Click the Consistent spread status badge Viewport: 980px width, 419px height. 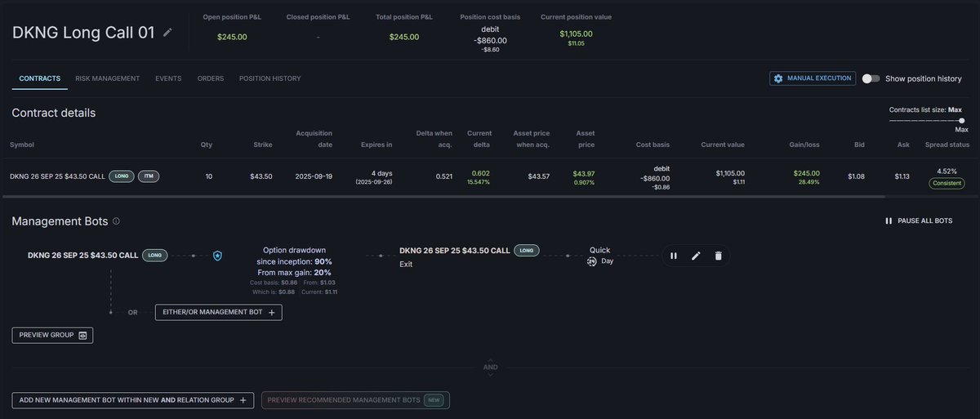(947, 183)
